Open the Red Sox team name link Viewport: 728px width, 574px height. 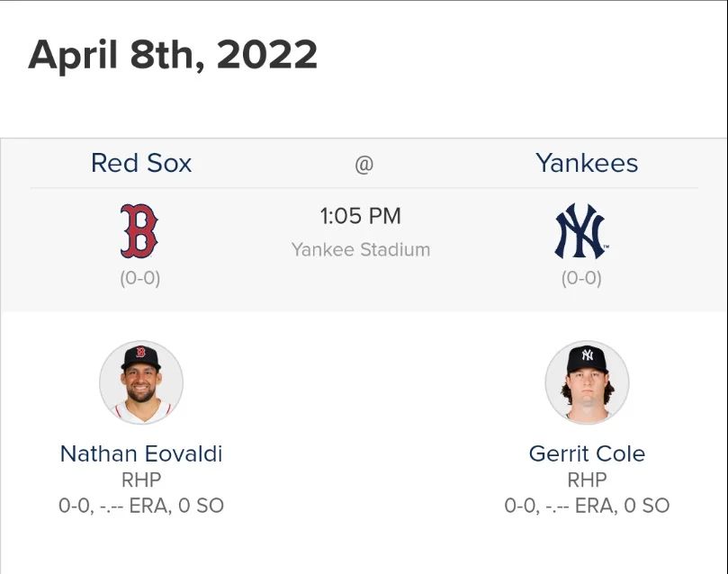(141, 163)
